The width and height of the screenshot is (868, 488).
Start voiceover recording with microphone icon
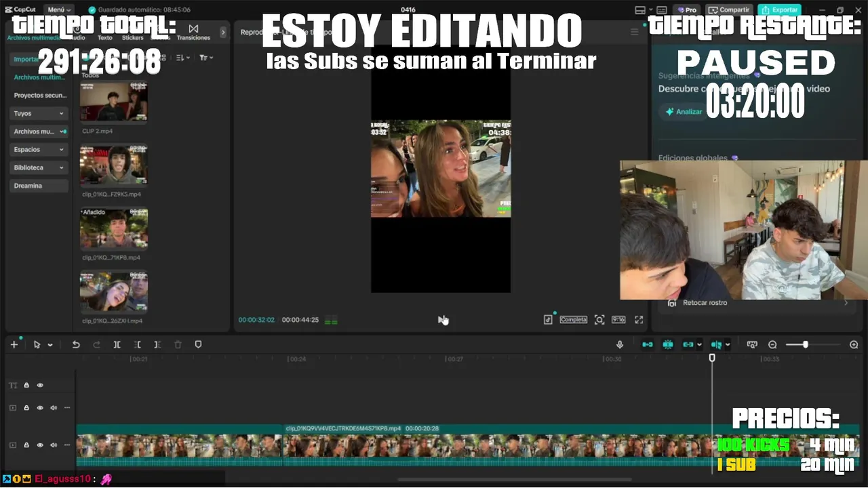click(619, 344)
